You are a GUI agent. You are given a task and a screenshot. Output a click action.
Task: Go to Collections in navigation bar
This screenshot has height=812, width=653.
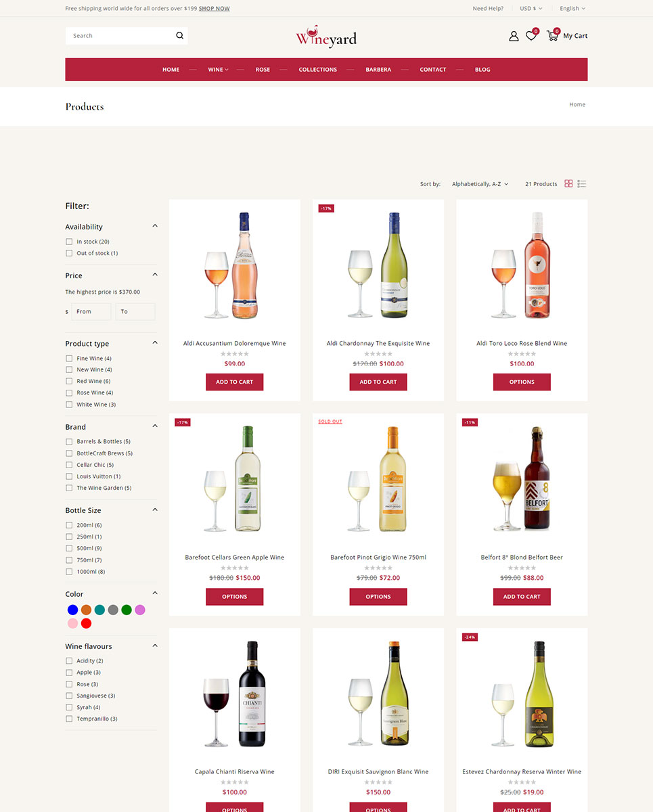[318, 70]
